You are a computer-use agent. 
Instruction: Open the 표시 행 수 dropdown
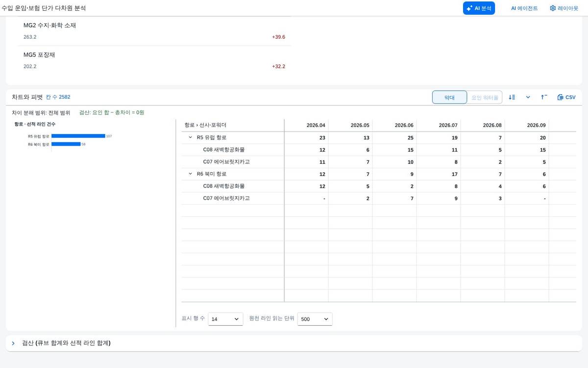pos(225,319)
